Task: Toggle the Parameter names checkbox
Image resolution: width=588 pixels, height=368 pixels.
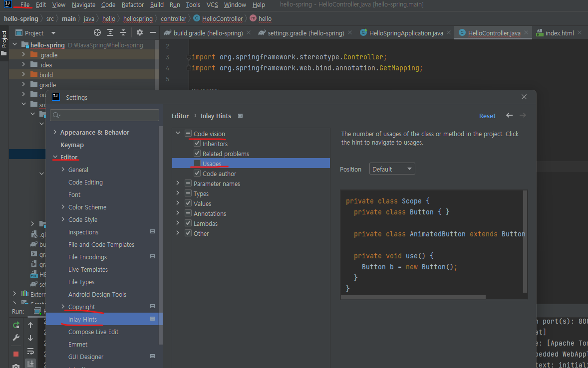Action: coord(188,183)
